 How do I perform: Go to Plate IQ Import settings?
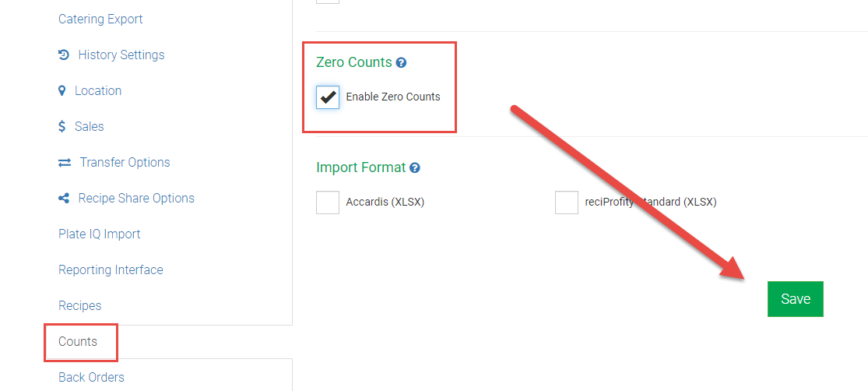click(100, 234)
